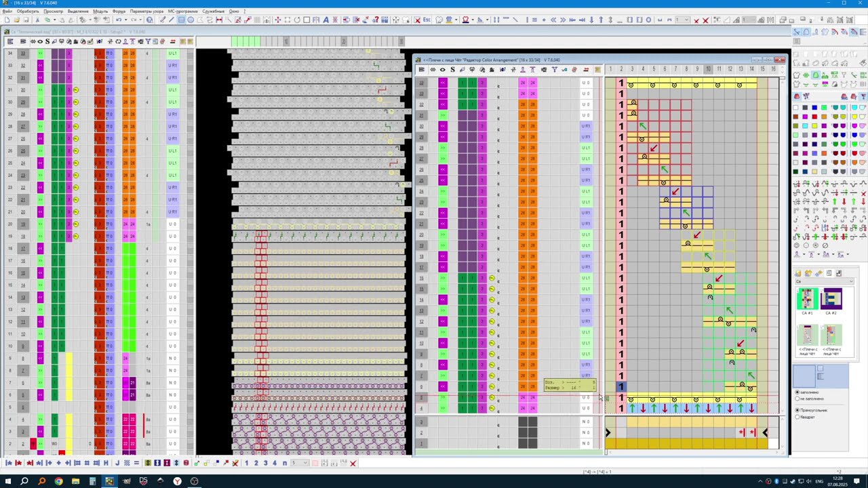Click page number 3 in bottom toolbar
This screenshot has height=488, width=868.
click(265, 463)
